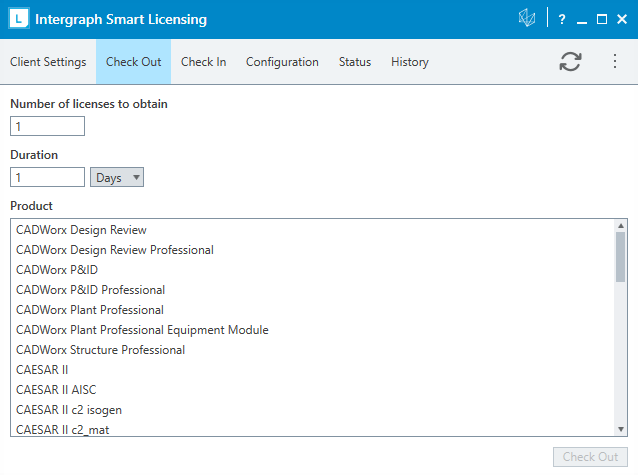The height and width of the screenshot is (475, 638).
Task: Close the Intergraph Smart Licensing window
Action: click(621, 19)
